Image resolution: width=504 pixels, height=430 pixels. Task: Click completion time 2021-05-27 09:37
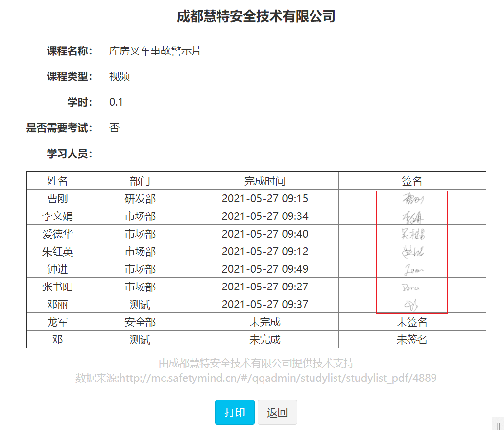(x=265, y=304)
